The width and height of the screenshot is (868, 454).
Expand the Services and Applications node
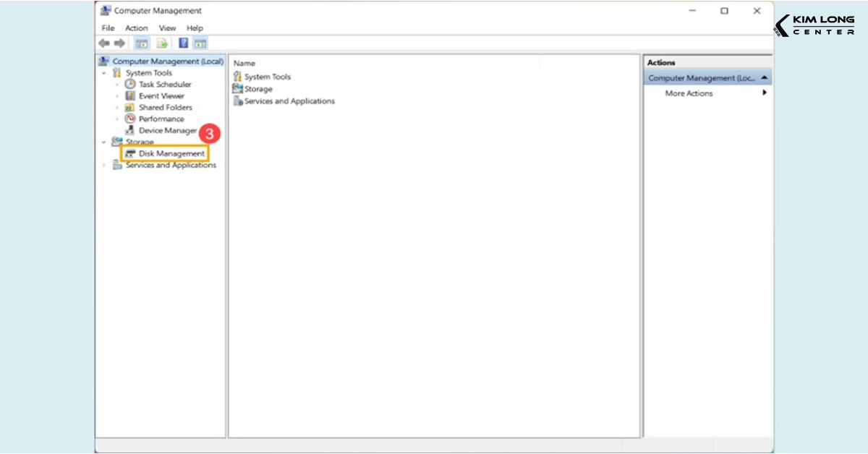pyautogui.click(x=104, y=166)
